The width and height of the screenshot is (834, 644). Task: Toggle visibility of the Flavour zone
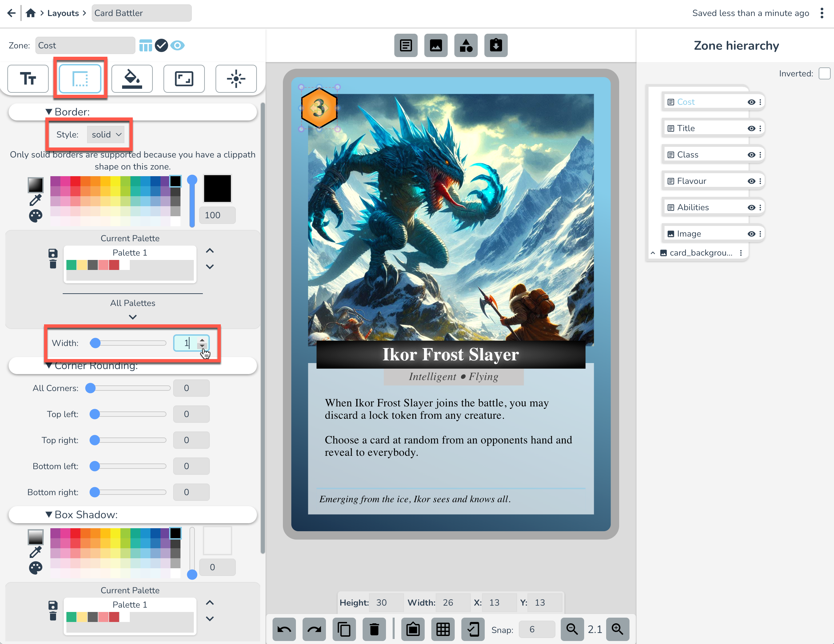751,181
